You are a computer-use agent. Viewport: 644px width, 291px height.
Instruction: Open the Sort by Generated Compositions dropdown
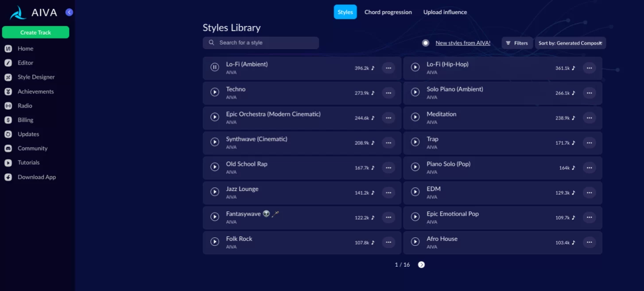coord(570,43)
